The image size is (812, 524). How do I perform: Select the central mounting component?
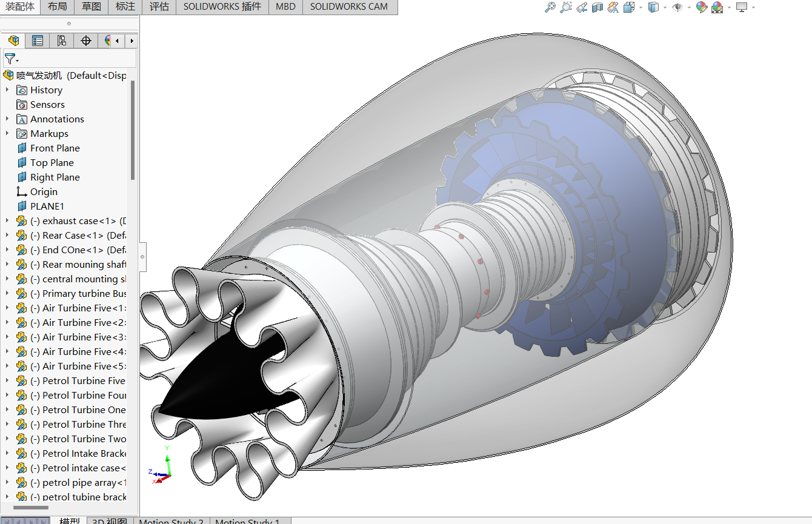coord(79,279)
